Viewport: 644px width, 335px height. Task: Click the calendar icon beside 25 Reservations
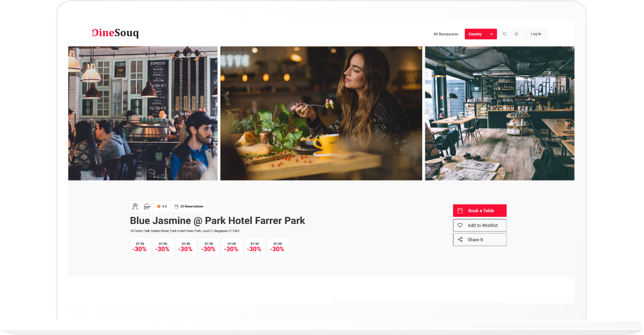pyautogui.click(x=176, y=206)
